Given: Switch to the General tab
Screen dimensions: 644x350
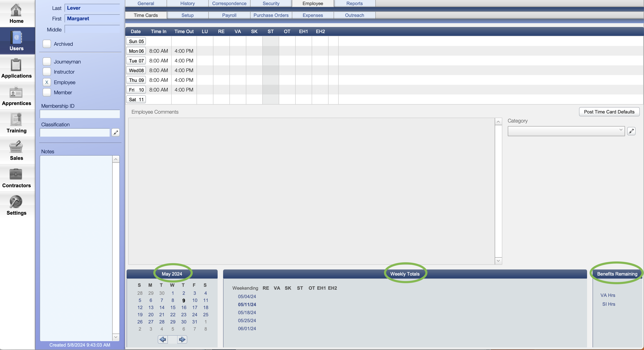Looking at the screenshot, I should point(146,4).
